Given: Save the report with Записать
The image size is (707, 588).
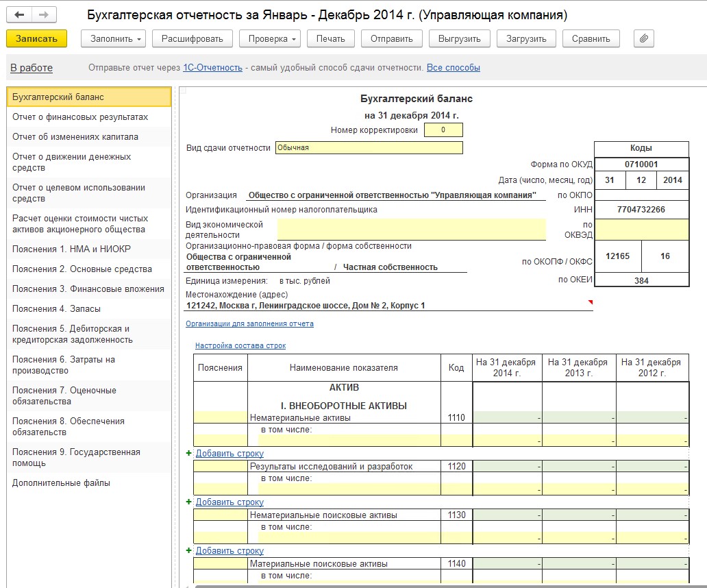Looking at the screenshot, I should (36, 39).
